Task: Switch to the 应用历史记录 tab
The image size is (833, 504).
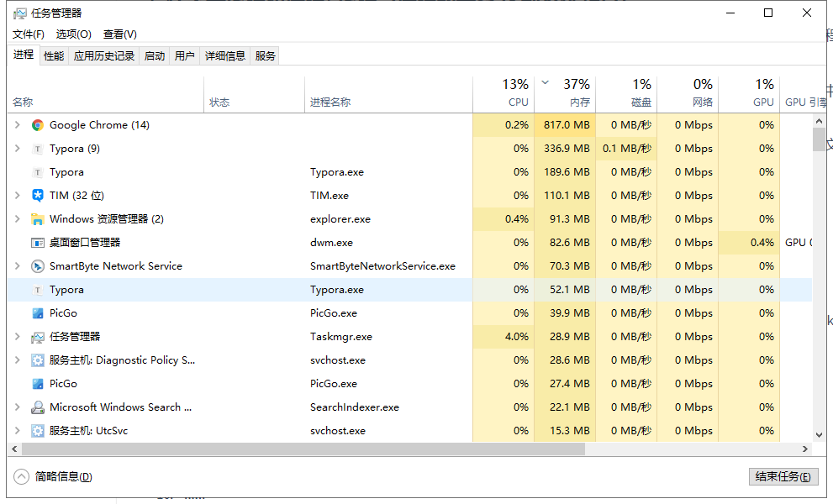Action: click(104, 55)
